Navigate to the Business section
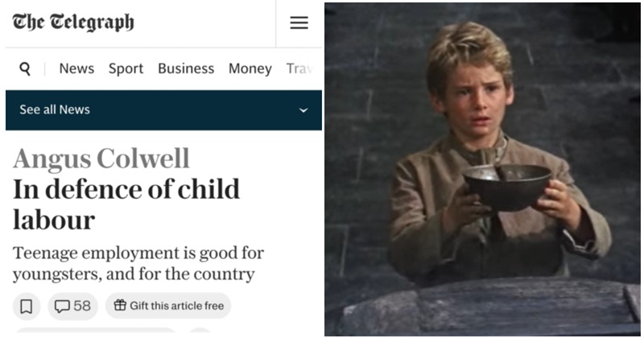 click(x=186, y=68)
